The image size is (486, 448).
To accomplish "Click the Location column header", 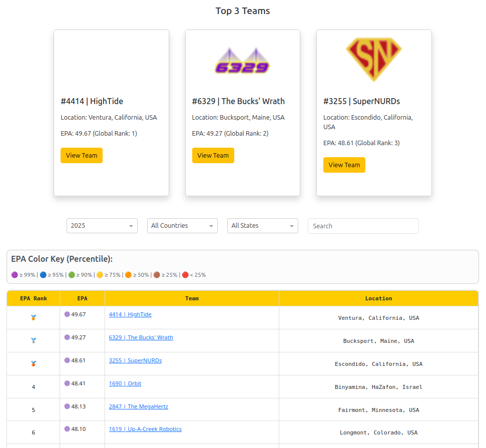I will click(378, 298).
